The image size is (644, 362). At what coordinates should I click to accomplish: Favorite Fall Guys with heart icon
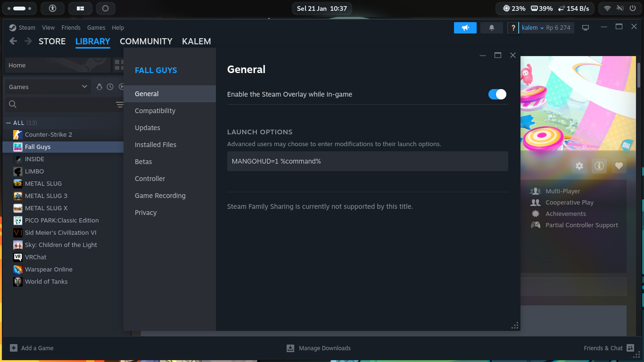click(x=619, y=166)
